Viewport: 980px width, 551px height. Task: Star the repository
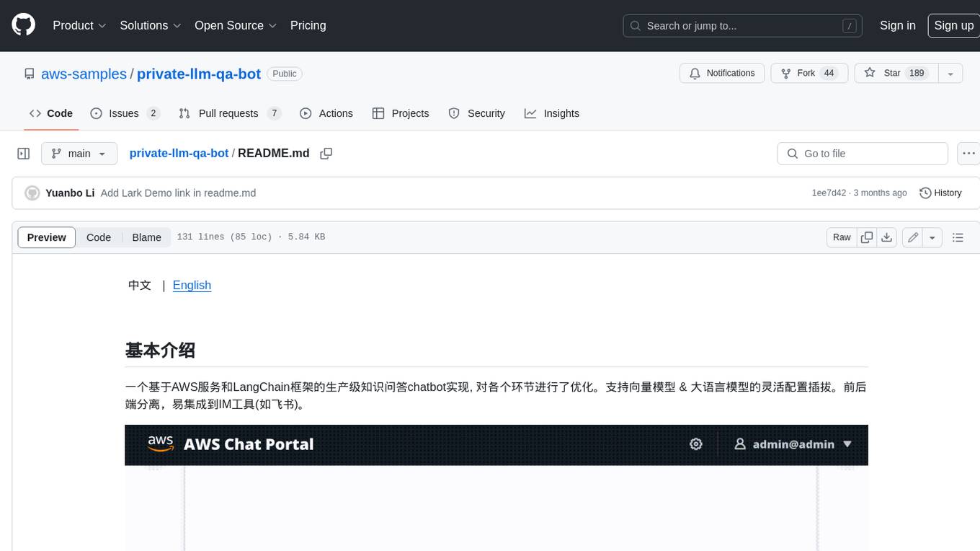pos(896,74)
